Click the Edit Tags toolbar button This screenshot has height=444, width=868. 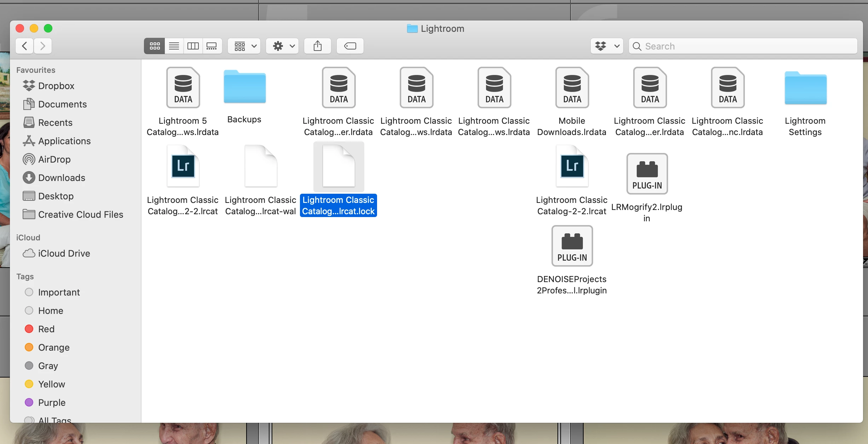[350, 46]
